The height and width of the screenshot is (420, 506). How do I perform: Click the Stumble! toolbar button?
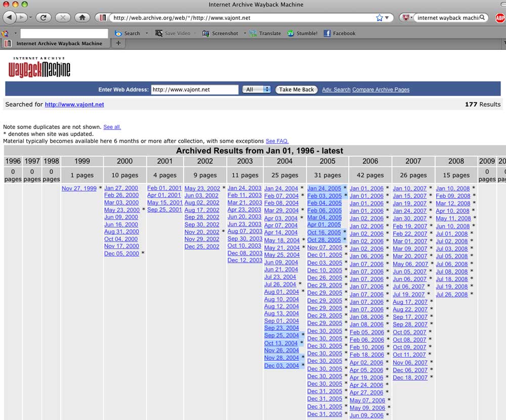(x=303, y=33)
